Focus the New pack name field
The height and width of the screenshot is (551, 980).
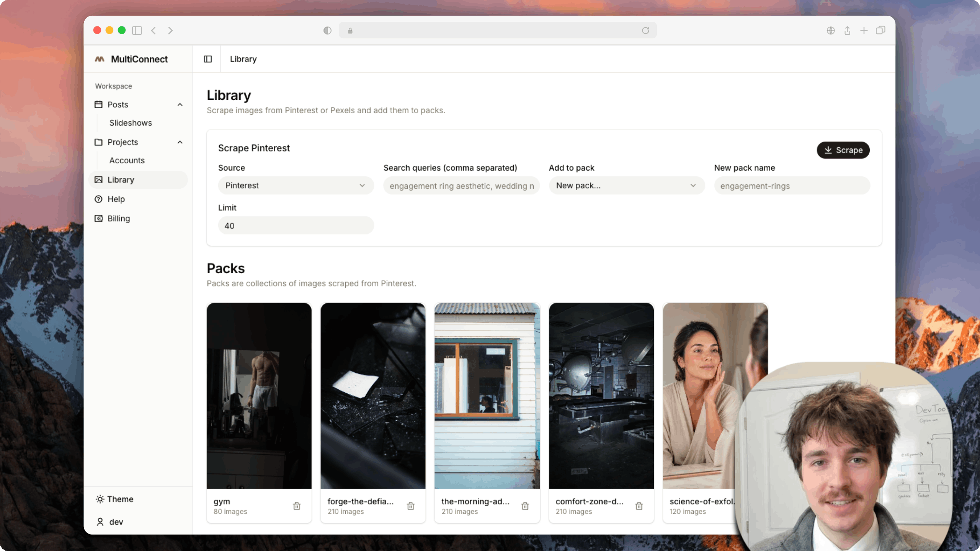click(x=792, y=186)
